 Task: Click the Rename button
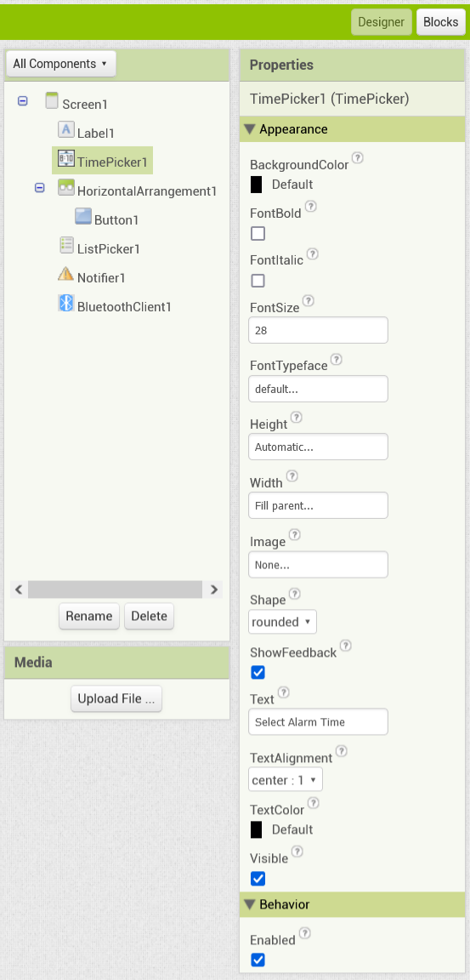click(89, 616)
